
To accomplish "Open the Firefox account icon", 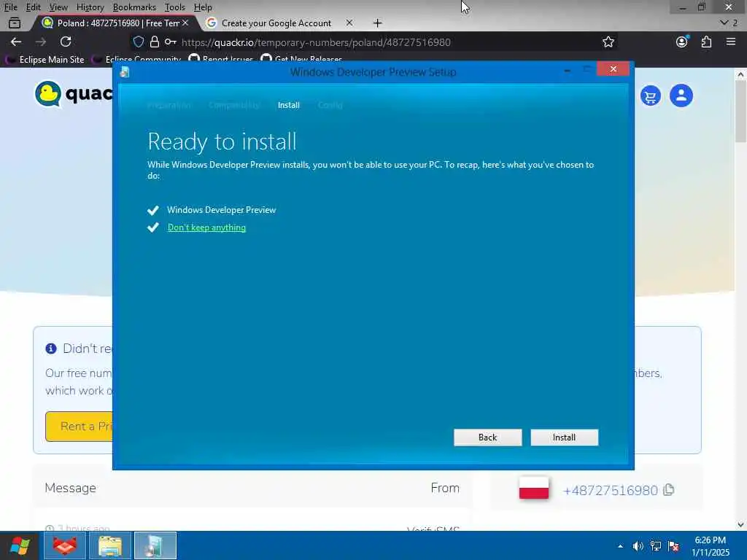I will point(682,42).
